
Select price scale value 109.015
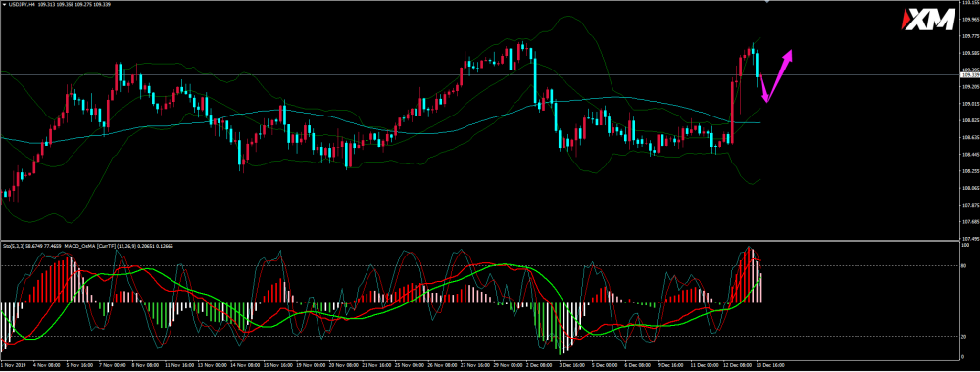(x=971, y=104)
